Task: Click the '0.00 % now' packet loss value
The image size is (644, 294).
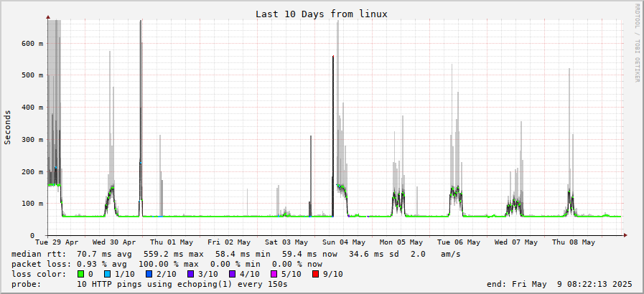Action: point(297,264)
